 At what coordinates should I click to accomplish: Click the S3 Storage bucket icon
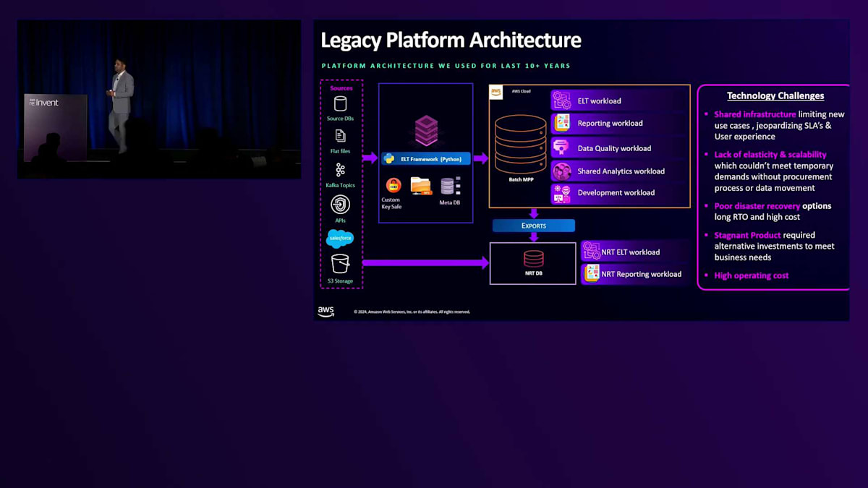click(340, 264)
